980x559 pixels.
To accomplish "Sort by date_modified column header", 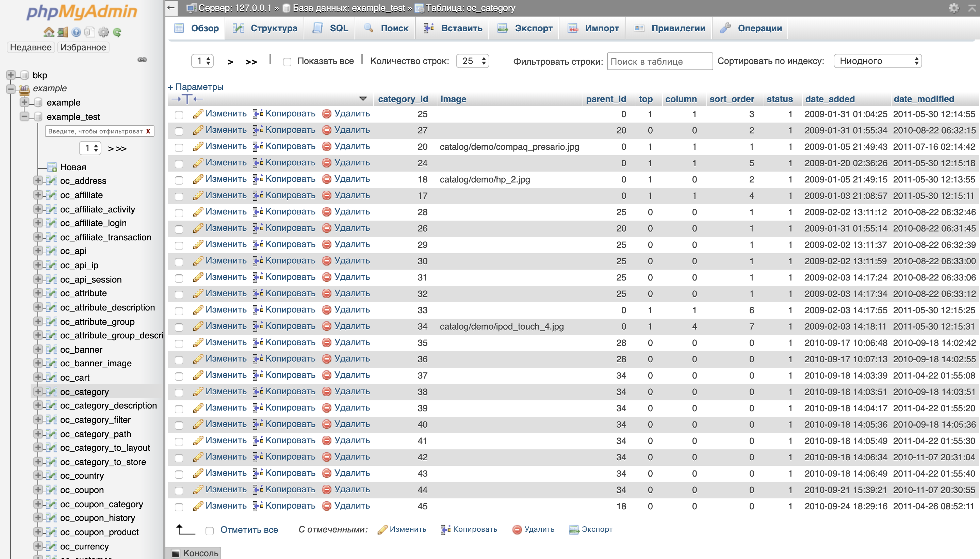I will pos(924,99).
